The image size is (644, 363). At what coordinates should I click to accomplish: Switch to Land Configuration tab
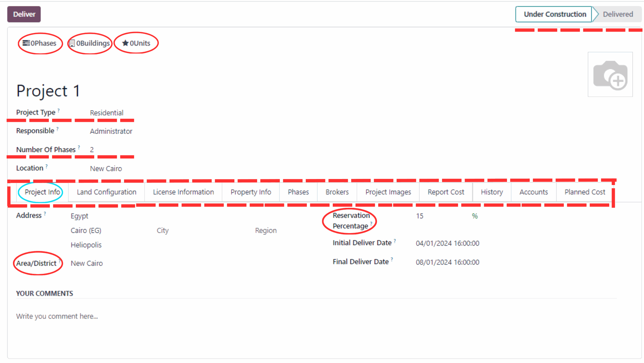click(106, 192)
